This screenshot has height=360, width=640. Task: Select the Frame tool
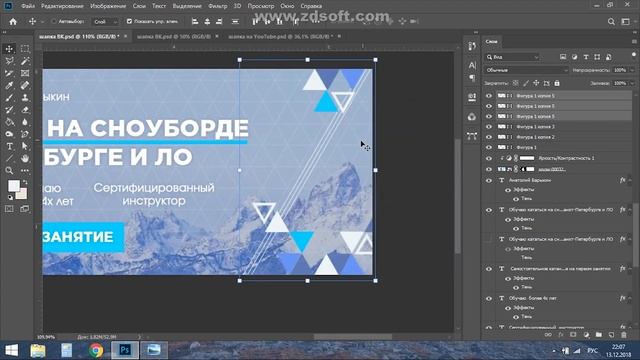[25, 73]
